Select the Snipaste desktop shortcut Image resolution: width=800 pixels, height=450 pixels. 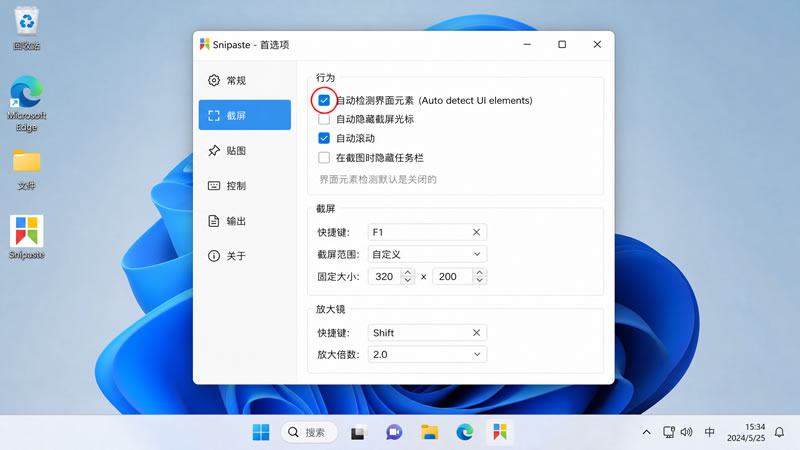(27, 237)
